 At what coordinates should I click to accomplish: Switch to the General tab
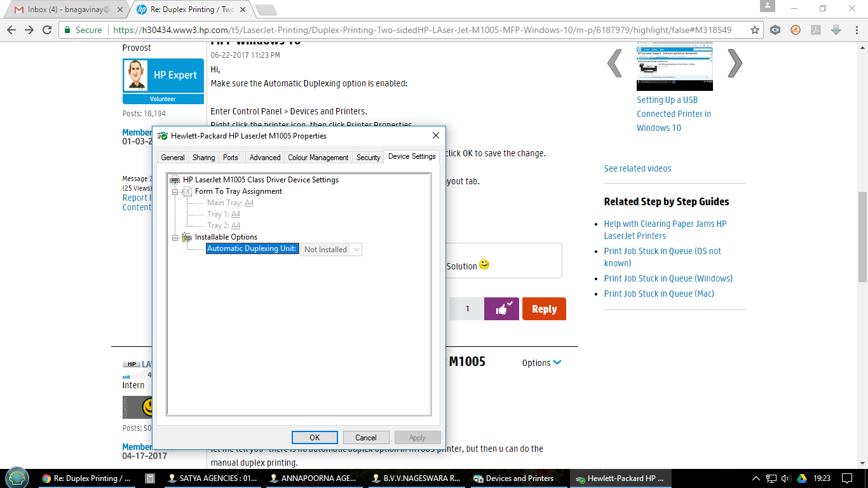173,158
